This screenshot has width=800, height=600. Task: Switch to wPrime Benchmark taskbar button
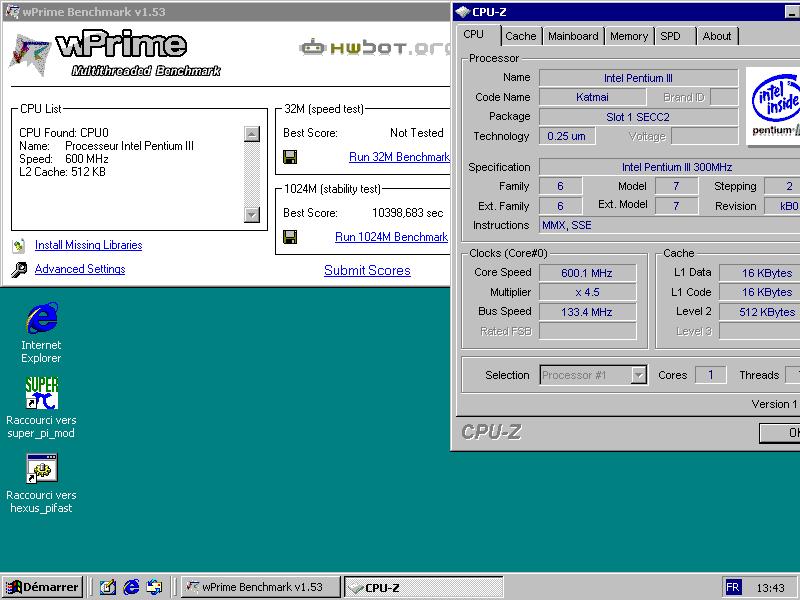pos(261,587)
